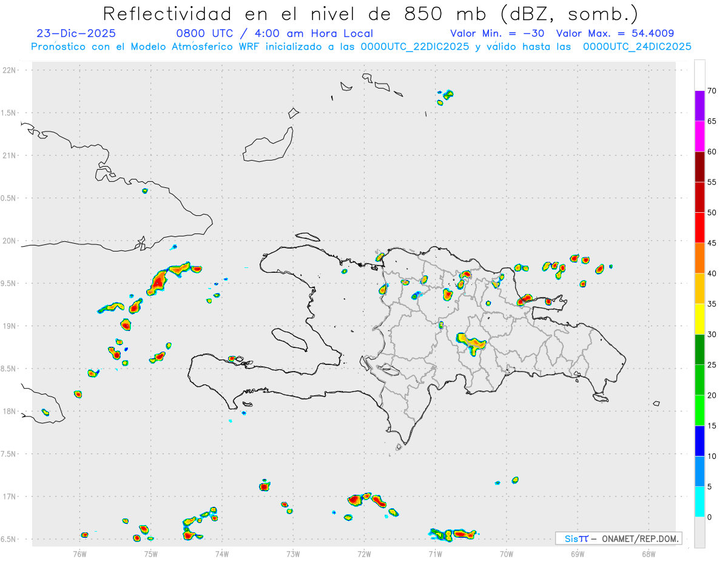Pick the dark green 25–30 dBZ colorbar segment
Image resolution: width=728 pixels, height=562 pixels.
(699, 349)
